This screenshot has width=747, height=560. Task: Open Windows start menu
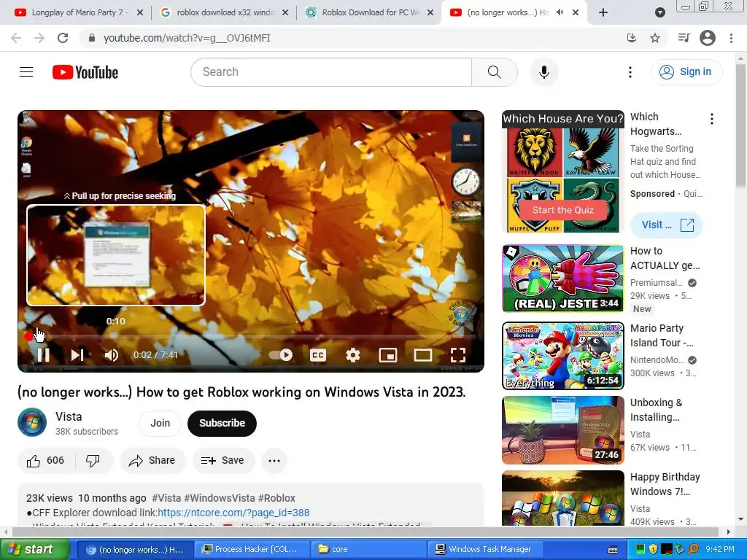(34, 550)
